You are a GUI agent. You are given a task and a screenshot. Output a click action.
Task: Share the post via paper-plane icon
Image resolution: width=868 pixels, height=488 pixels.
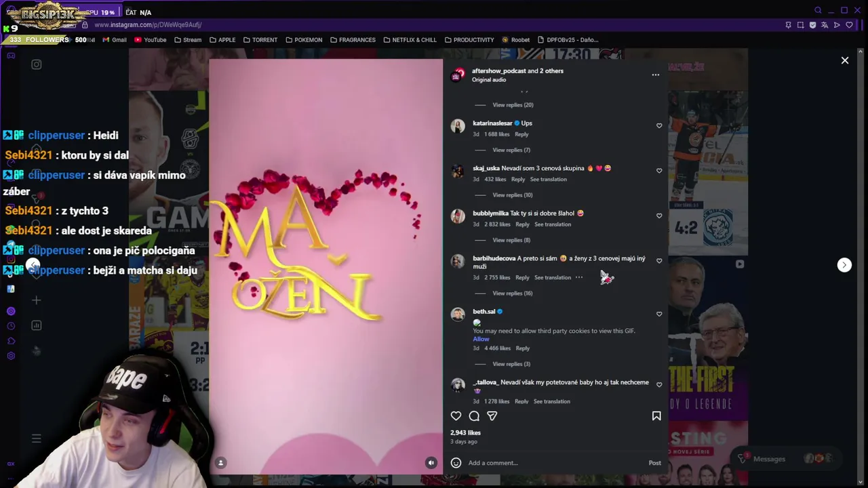(x=492, y=416)
